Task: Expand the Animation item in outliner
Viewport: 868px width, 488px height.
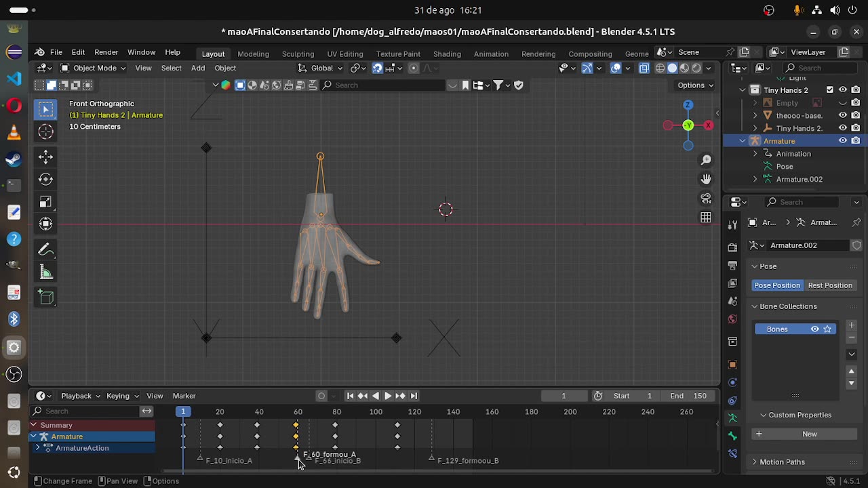Action: click(x=755, y=154)
